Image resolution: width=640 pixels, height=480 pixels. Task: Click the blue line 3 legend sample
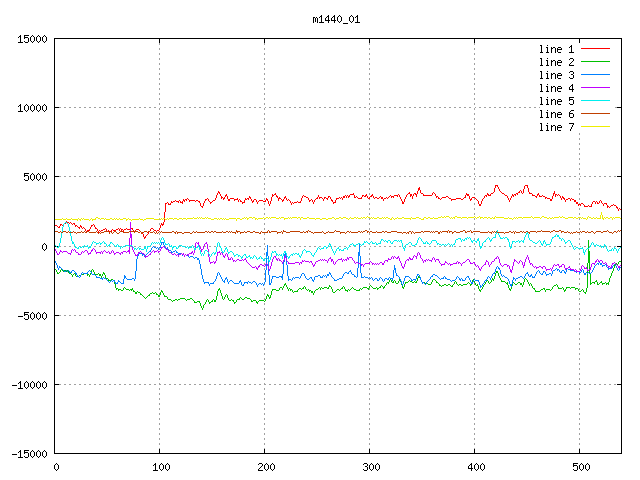tap(596, 75)
